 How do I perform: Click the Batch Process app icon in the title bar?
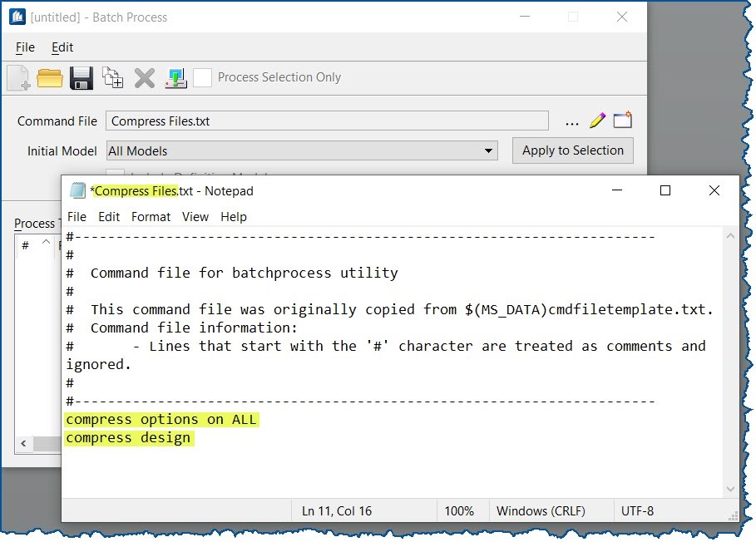pyautogui.click(x=17, y=17)
